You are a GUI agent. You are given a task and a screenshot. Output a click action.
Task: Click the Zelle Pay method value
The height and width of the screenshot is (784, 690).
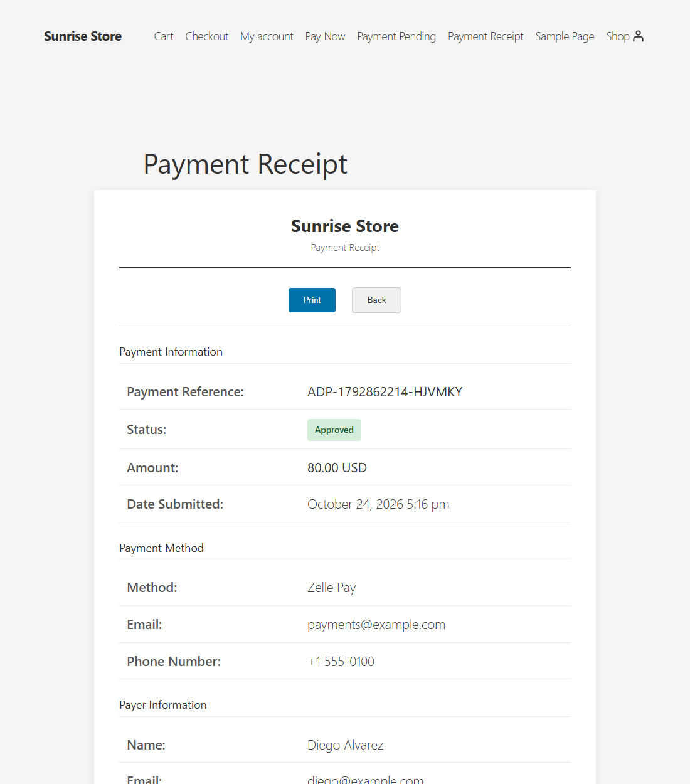pos(331,588)
